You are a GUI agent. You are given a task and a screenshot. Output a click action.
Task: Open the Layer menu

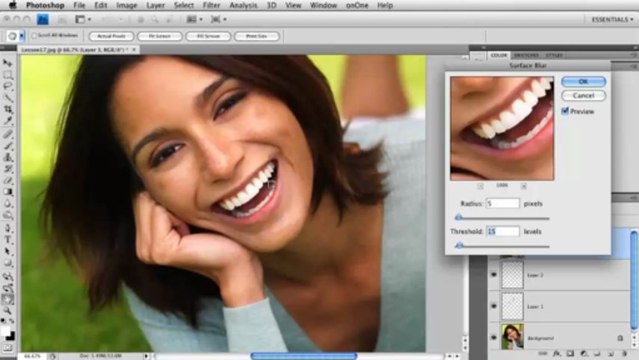(155, 5)
